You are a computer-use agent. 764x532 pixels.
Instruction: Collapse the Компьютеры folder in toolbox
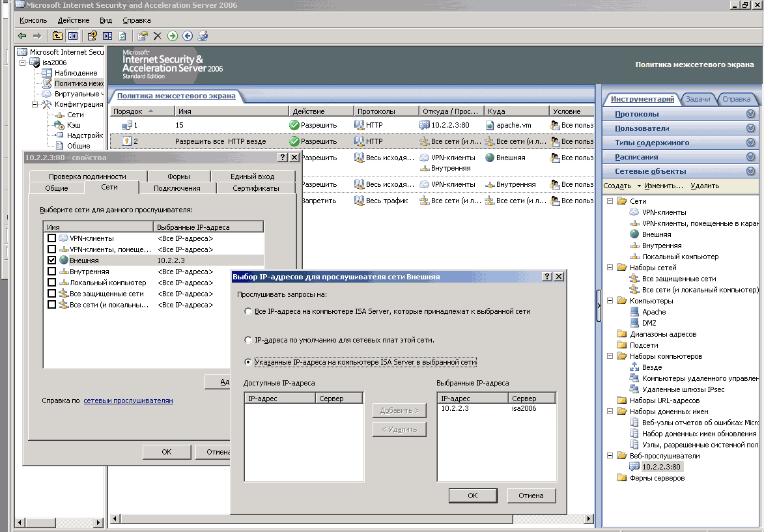610,301
